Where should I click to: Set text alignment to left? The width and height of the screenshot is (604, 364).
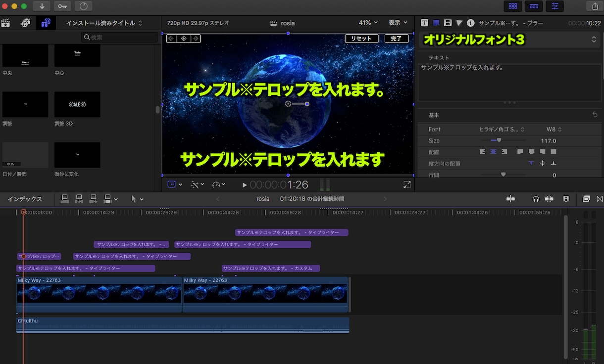pos(483,152)
